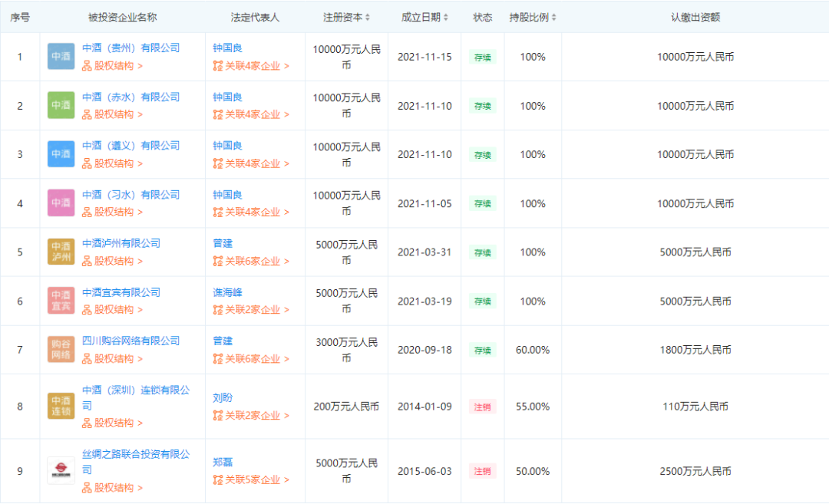
Task: Click the 中酒泸州 company logo
Action: 61,252
